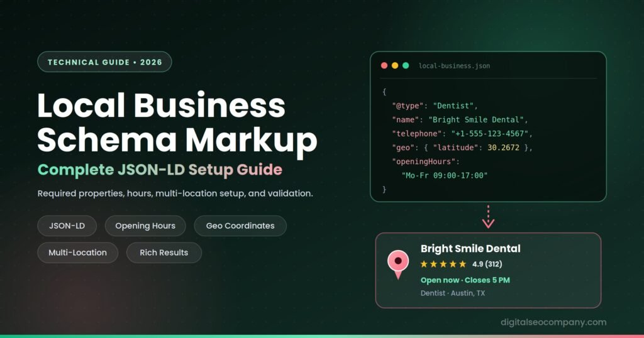
Task: Click the 4.9 (312) rating text
Action: (x=487, y=264)
